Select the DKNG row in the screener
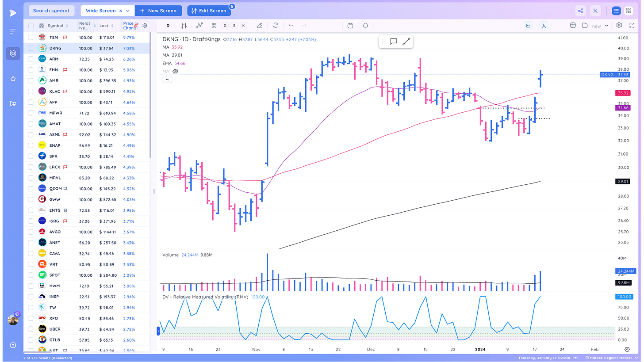 tap(88, 48)
